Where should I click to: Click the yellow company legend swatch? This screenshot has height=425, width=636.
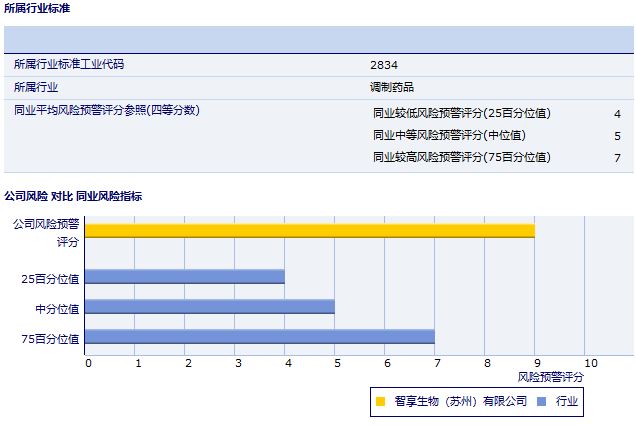380,401
